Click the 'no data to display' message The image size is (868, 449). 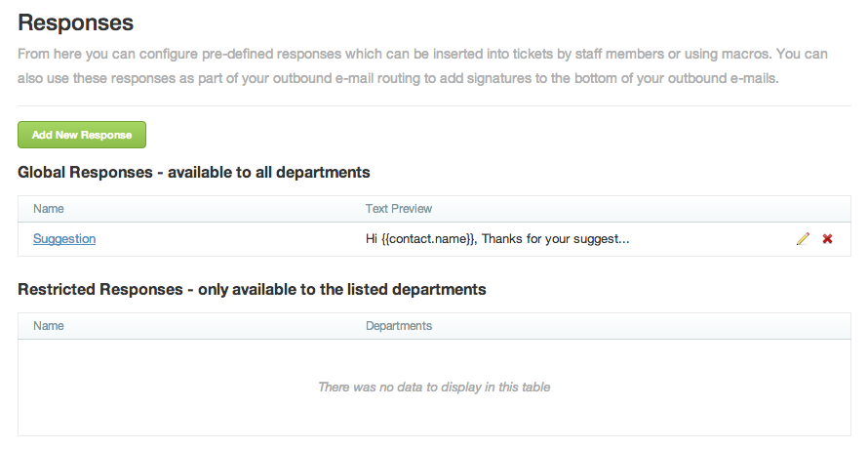click(x=434, y=387)
